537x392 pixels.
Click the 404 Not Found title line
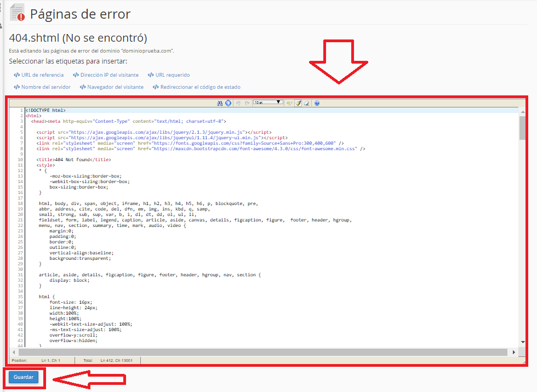pyautogui.click(x=73, y=160)
